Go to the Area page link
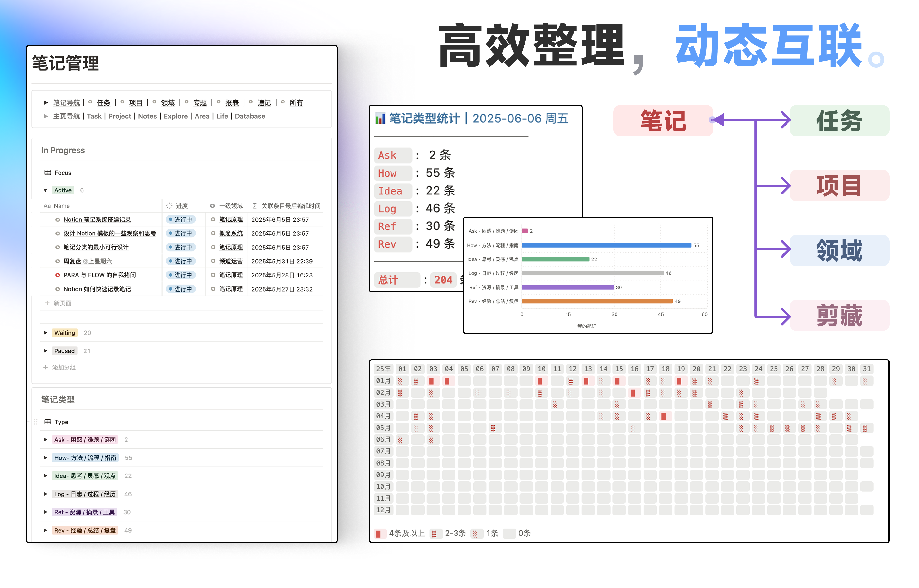The height and width of the screenshot is (588, 919). [202, 116]
